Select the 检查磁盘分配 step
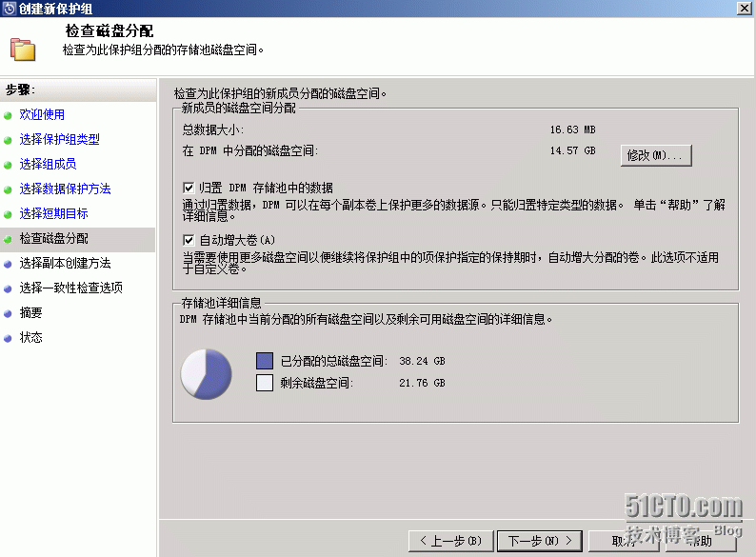Screen dimensions: 756x557 (53, 238)
